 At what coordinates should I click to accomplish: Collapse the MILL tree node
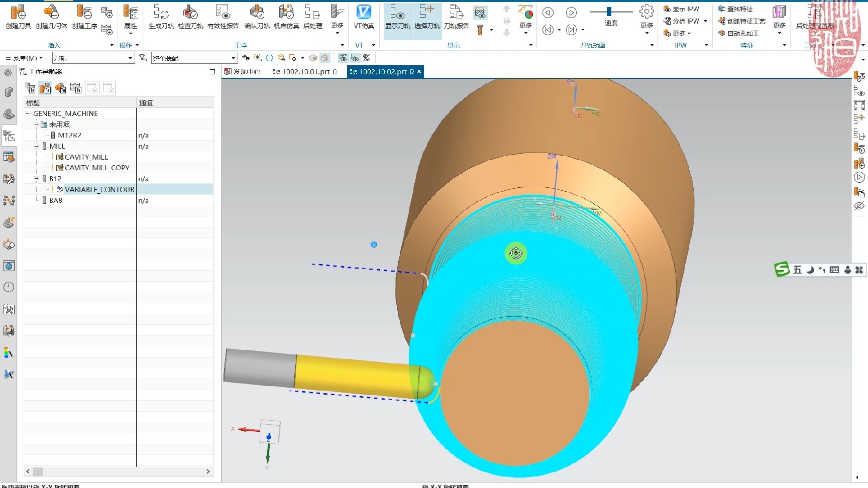[x=36, y=146]
